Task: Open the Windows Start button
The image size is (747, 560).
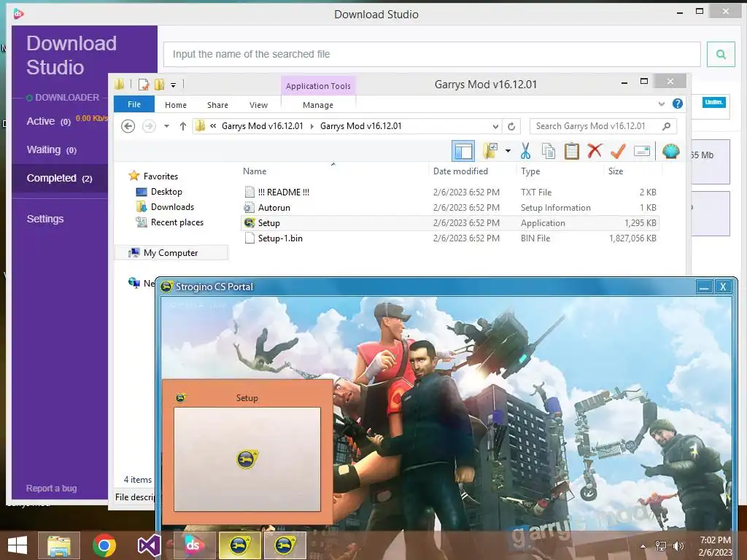Action: (18, 545)
